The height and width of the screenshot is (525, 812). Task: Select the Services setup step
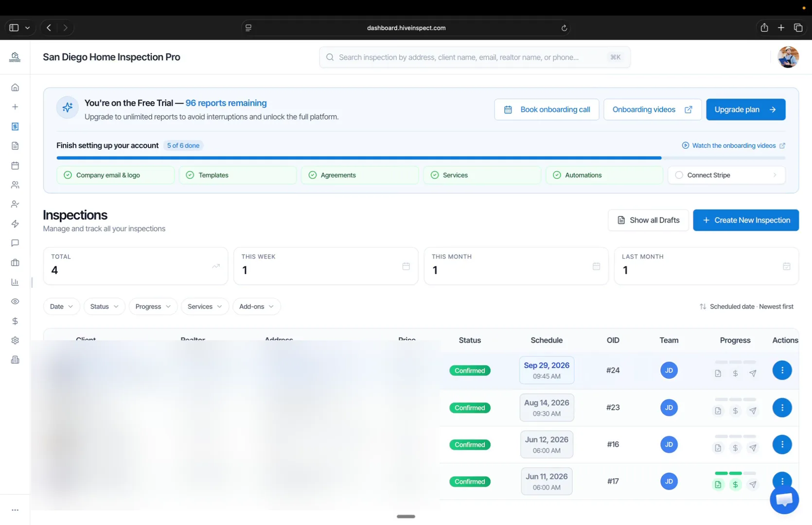(482, 175)
